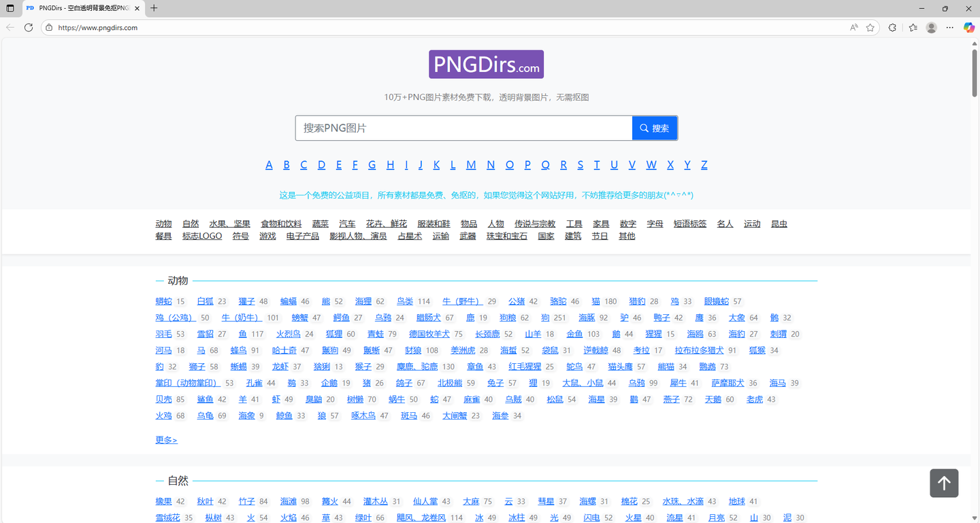Open the 标志LOGO category

202,236
